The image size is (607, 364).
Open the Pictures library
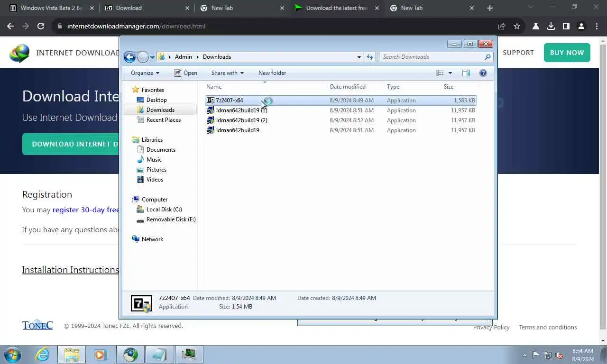coord(156,170)
